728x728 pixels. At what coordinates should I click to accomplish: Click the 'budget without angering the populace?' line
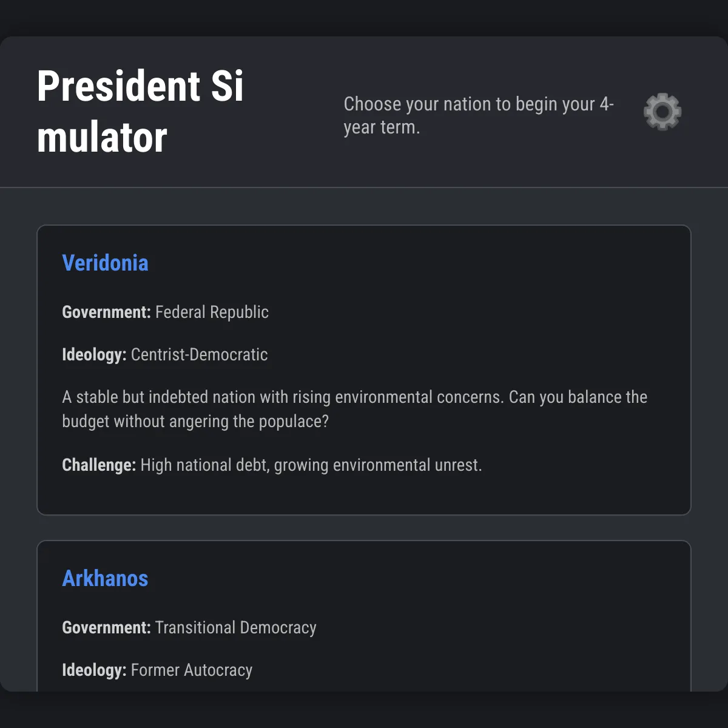[195, 422]
